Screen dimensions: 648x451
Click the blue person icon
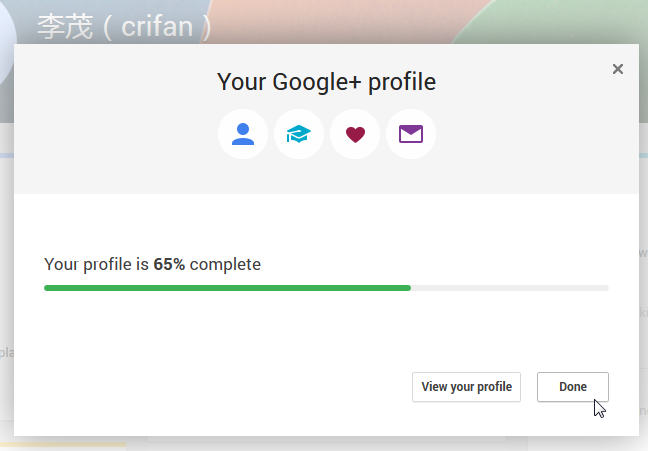(x=243, y=134)
